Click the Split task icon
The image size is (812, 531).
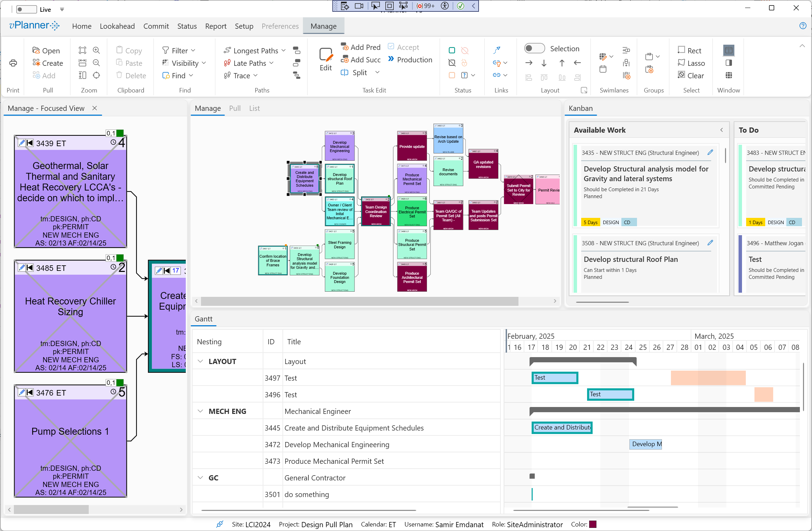click(344, 72)
